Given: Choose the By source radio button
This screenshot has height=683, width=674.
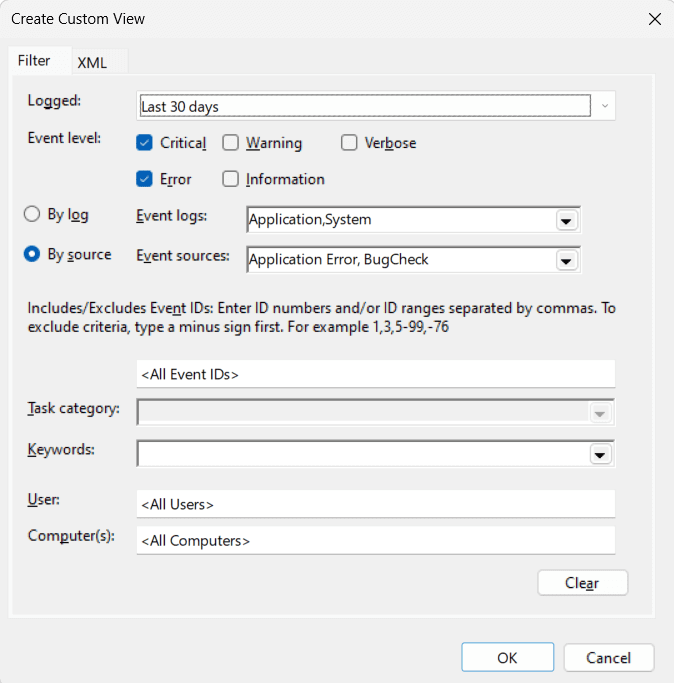Looking at the screenshot, I should point(32,254).
